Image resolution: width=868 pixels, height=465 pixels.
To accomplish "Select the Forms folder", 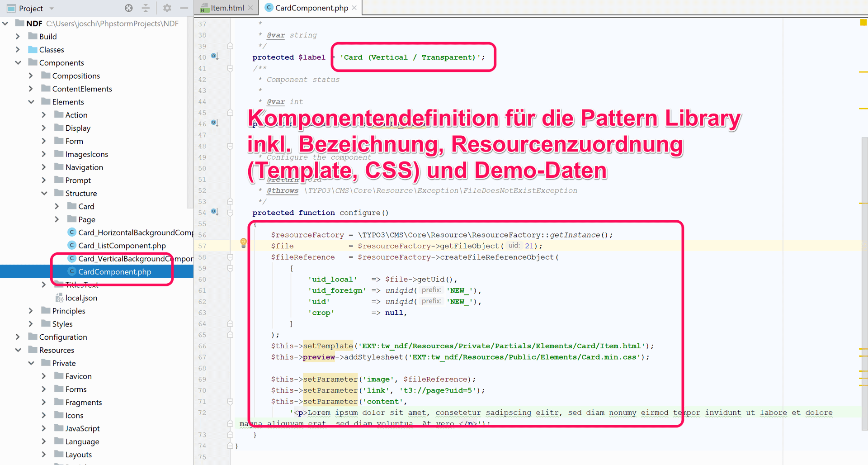I will click(x=75, y=389).
